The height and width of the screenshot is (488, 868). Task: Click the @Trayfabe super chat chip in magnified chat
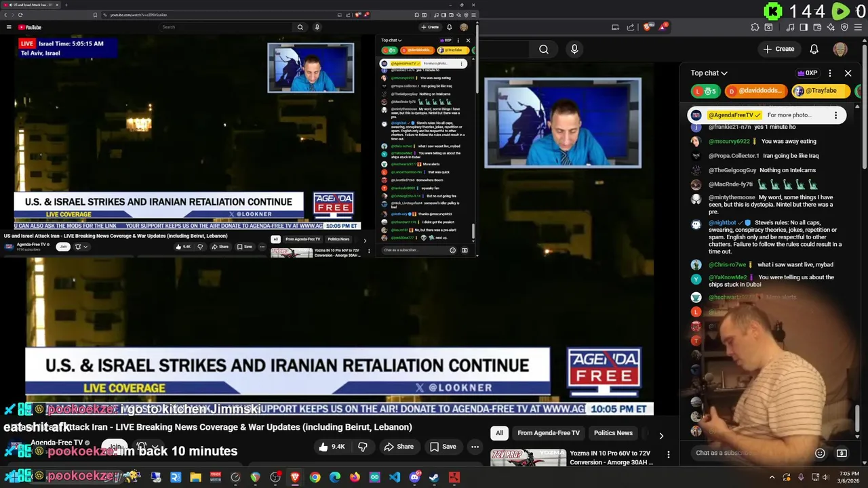821,91
